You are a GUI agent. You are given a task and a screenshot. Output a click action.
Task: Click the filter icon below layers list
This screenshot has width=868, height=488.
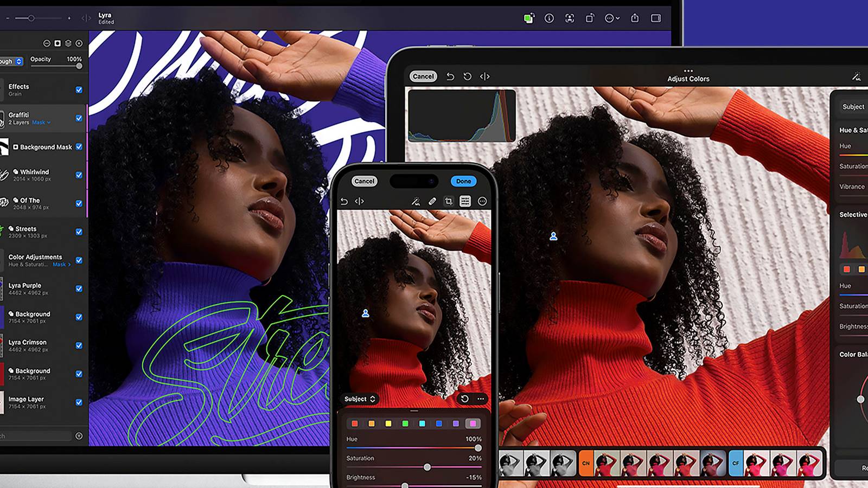[x=79, y=436]
